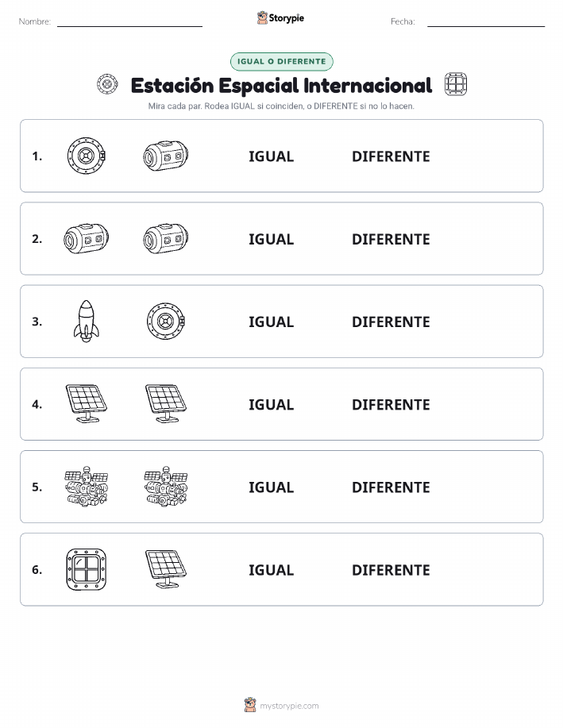Click the rocket icon in row 3
Image resolution: width=563 pixels, height=728 pixels.
[87, 322]
